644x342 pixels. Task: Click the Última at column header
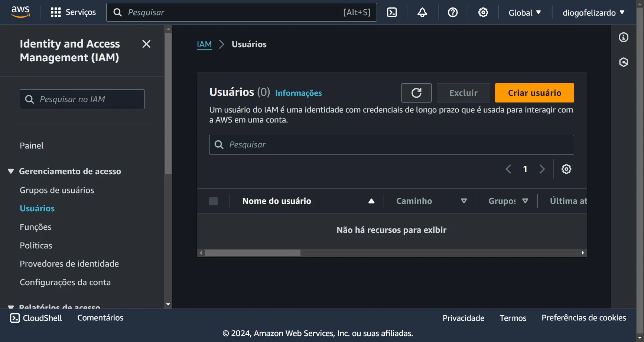pos(568,201)
